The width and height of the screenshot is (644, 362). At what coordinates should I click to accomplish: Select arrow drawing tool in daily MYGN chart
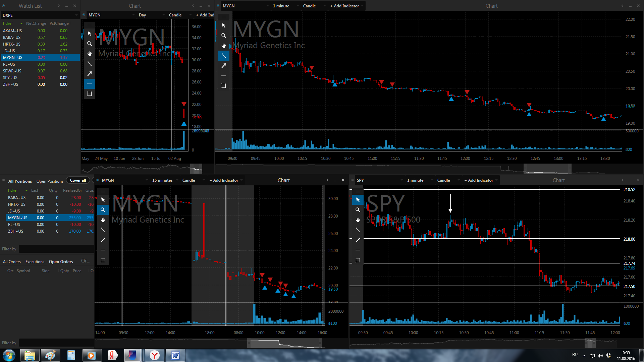pos(90,74)
